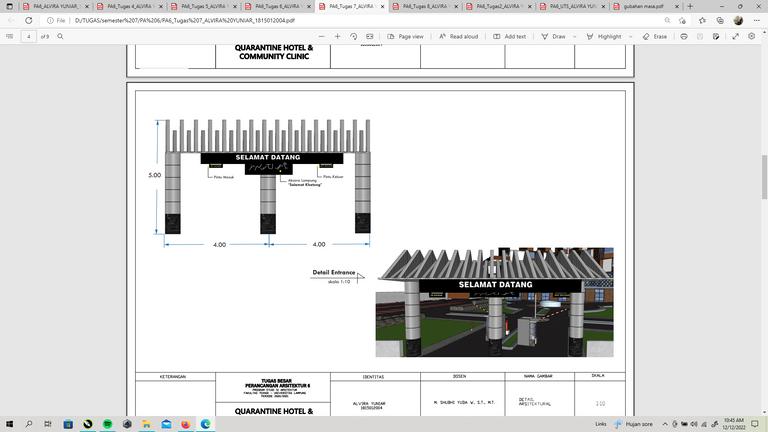Select the Highlight tool
The width and height of the screenshot is (768, 432).
pos(604,36)
